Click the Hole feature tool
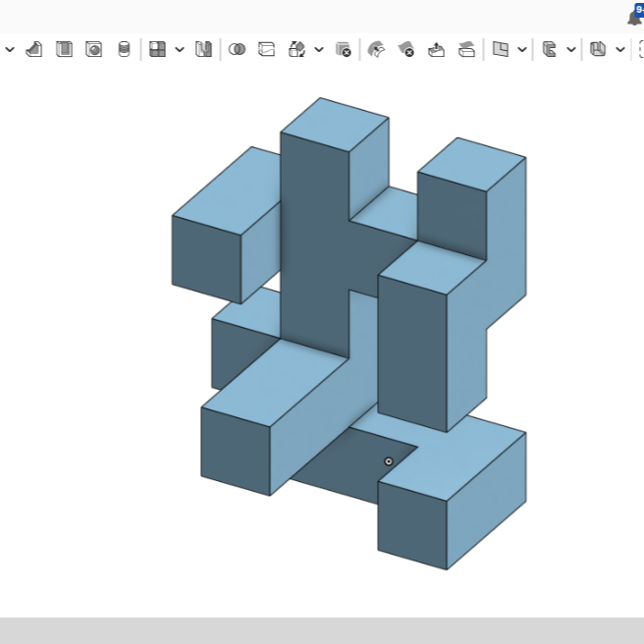 (x=94, y=49)
